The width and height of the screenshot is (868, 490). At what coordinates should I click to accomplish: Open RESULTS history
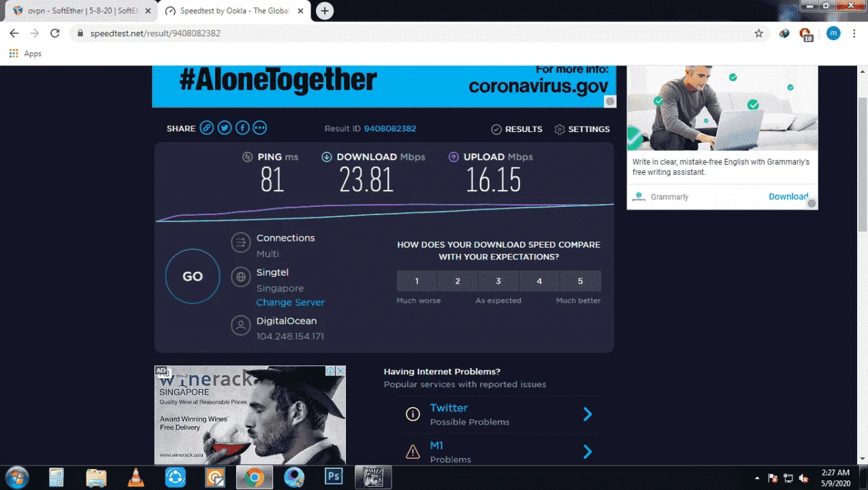coord(517,129)
